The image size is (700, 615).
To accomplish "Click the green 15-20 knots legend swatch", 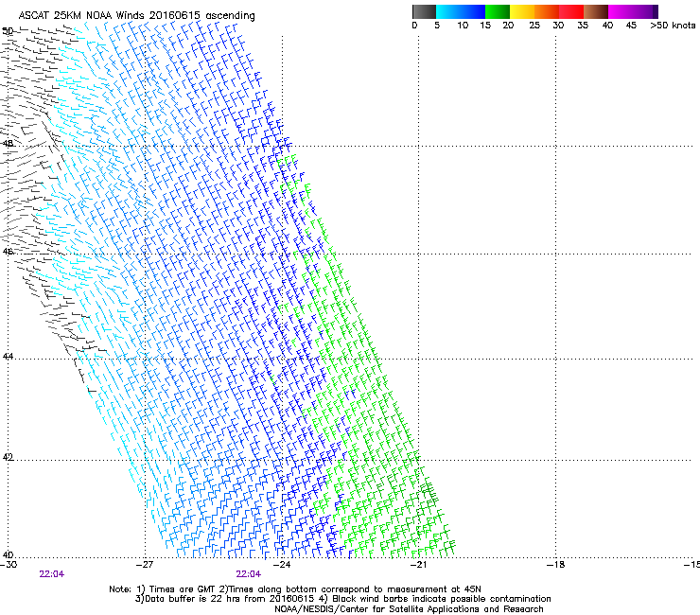I will 498,11.
